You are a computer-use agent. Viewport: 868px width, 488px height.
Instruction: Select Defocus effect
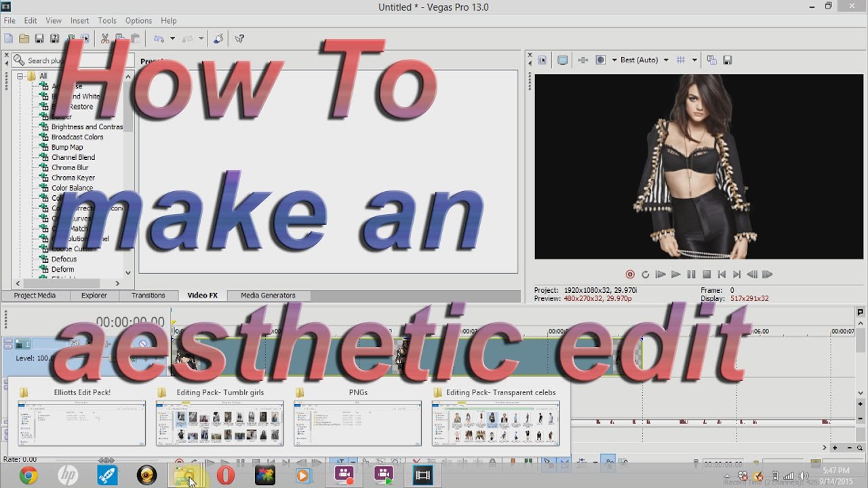64,259
